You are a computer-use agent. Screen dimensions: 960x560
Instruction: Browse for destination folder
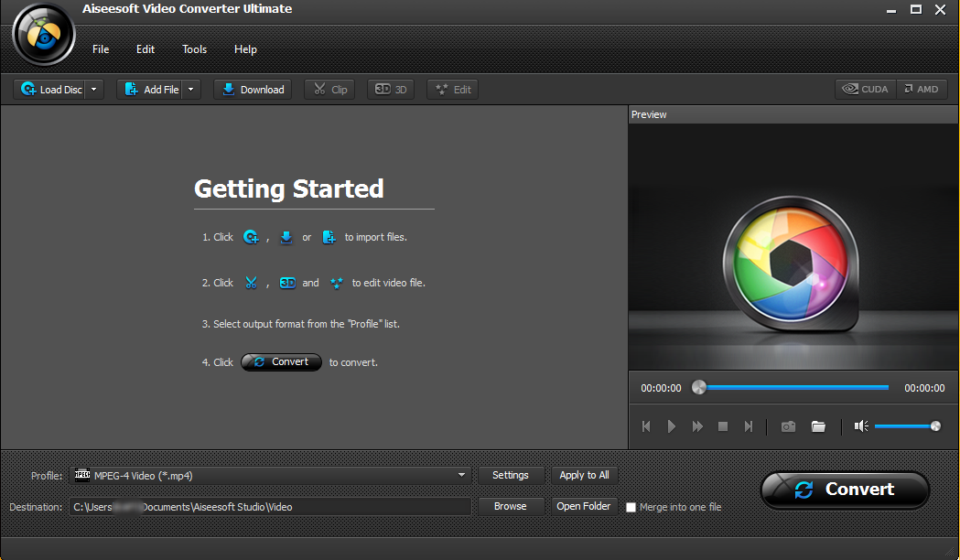coord(510,507)
